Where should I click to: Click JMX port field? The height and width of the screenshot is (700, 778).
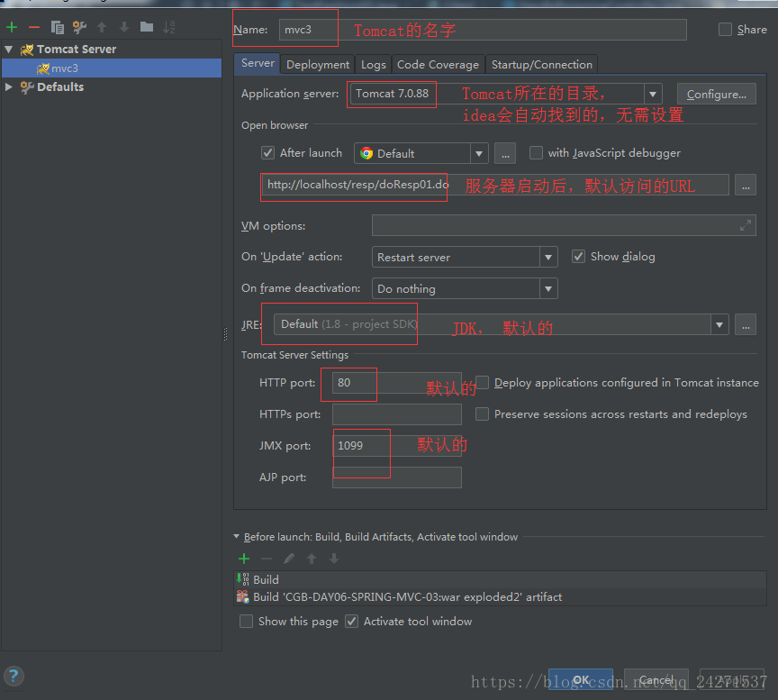396,445
